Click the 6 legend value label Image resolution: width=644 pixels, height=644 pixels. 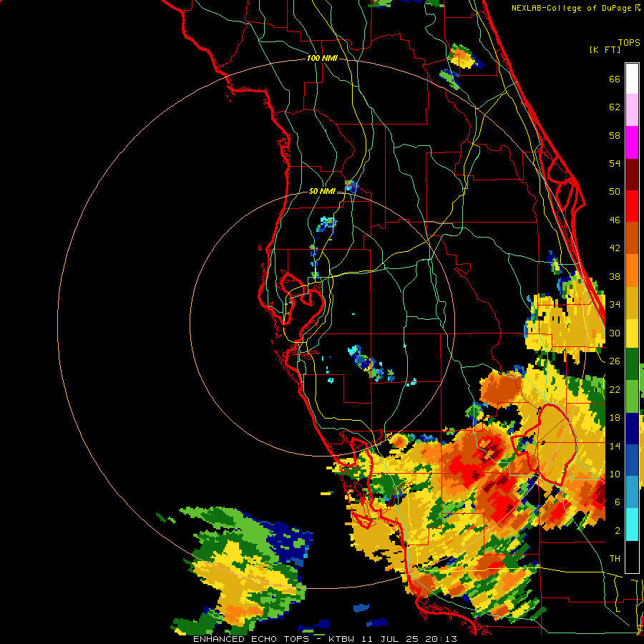click(x=618, y=502)
